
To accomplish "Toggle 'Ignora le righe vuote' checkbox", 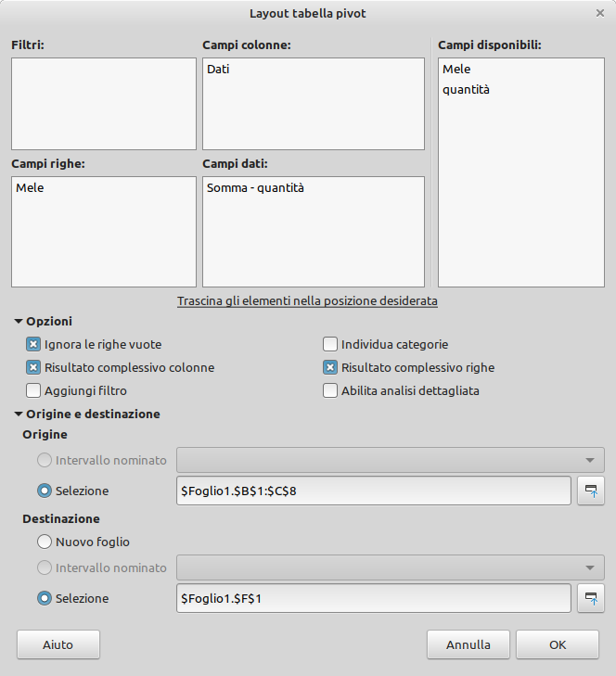I will coord(34,344).
